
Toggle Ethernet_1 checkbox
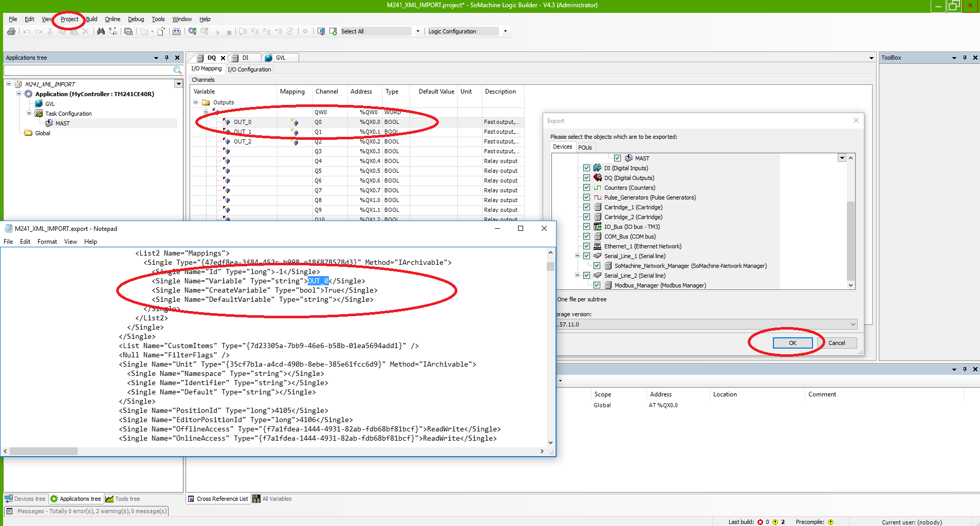(586, 246)
